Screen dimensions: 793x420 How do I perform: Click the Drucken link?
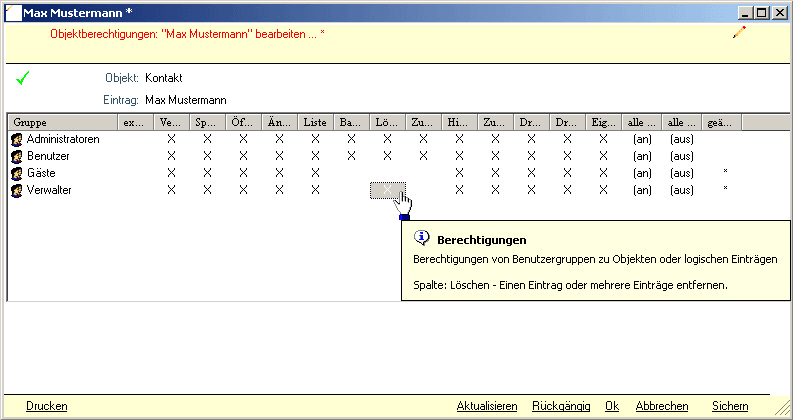click(x=47, y=406)
